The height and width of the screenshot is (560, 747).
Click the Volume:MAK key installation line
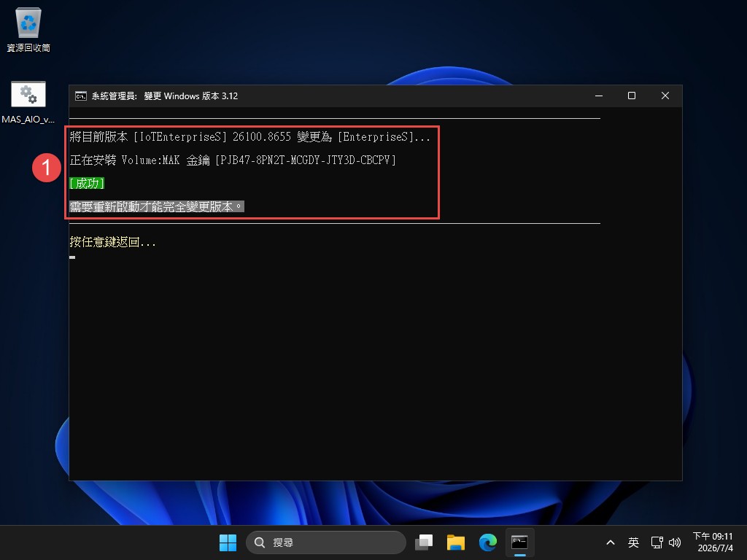pyautogui.click(x=233, y=160)
